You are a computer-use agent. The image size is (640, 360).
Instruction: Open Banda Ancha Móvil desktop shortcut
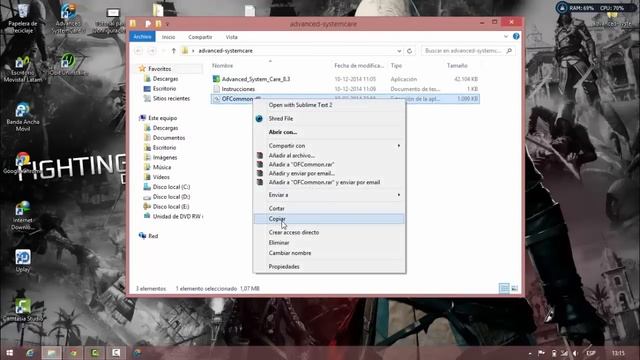pos(23,117)
